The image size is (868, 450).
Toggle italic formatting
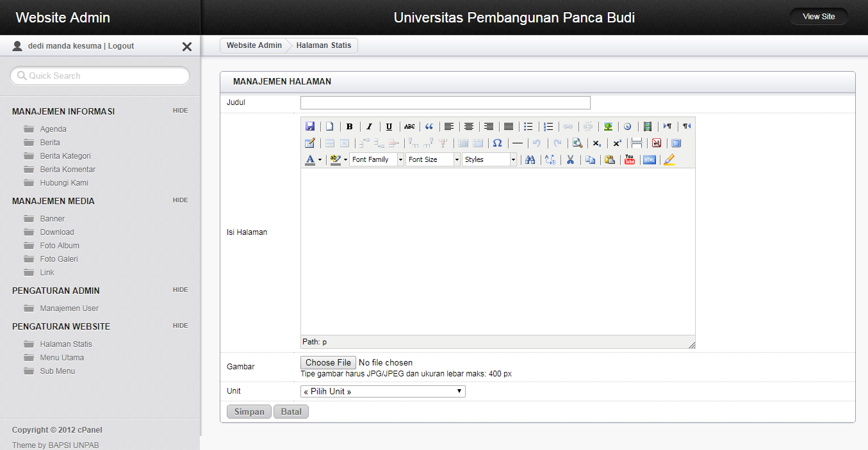369,127
